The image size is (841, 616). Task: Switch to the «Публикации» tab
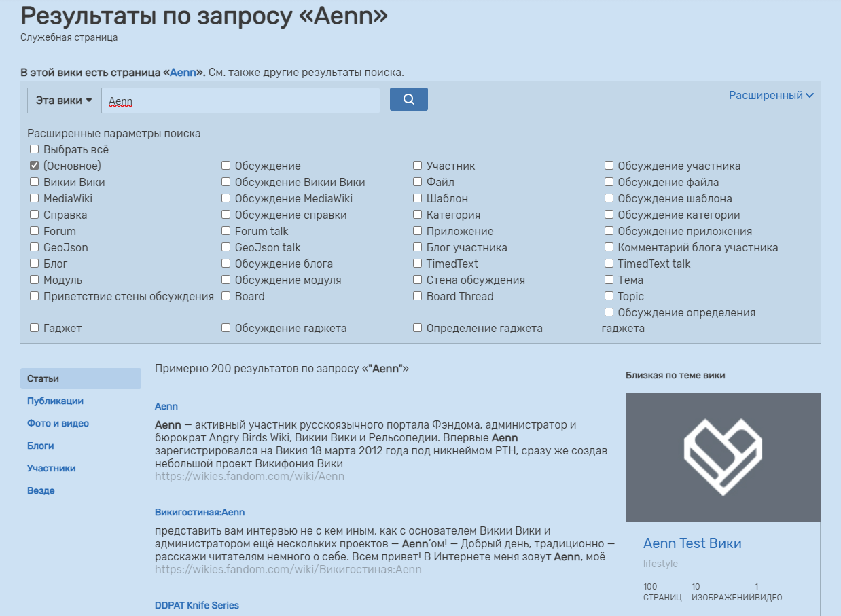[55, 401]
